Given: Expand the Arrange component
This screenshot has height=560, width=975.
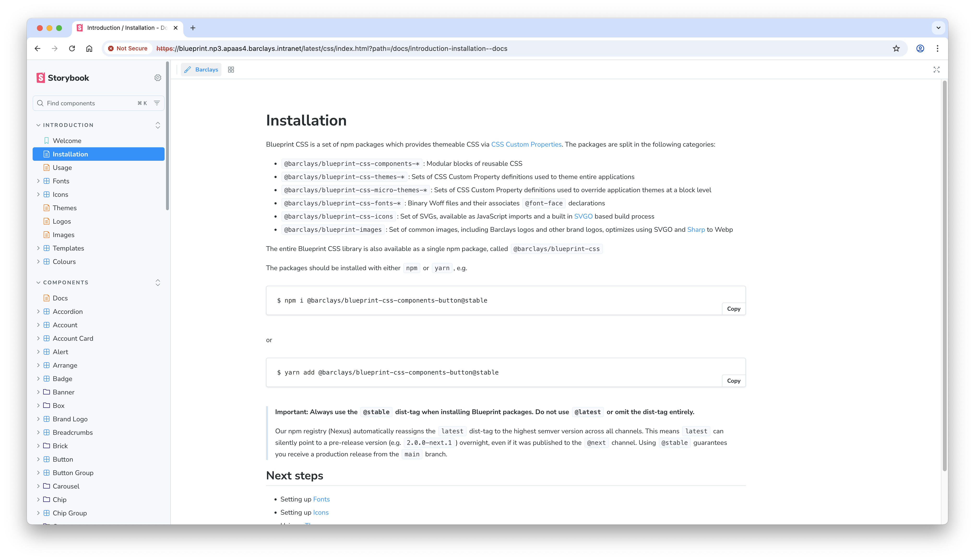Looking at the screenshot, I should tap(98, 365).
